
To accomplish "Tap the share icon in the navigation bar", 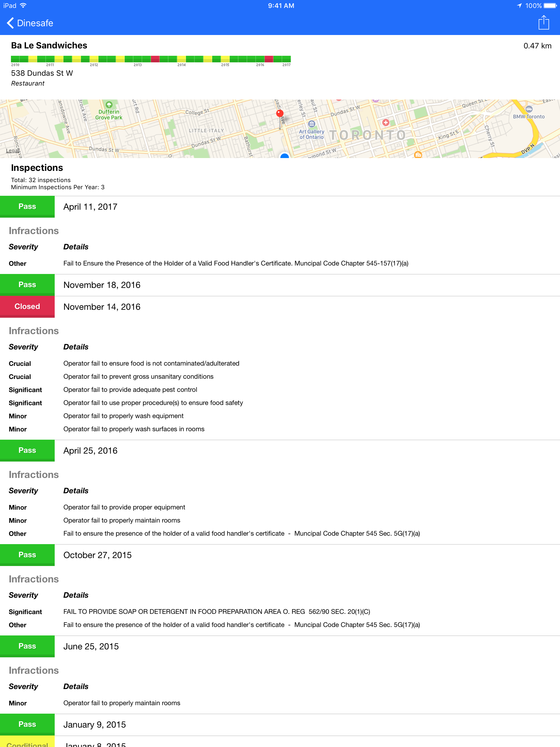I will point(543,23).
